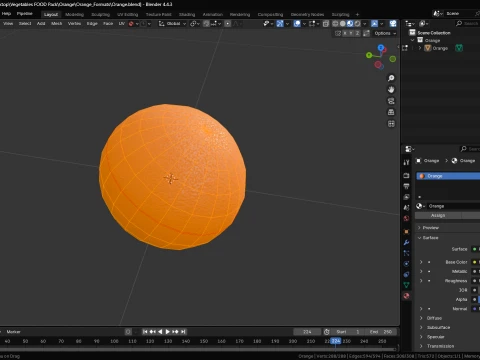The width and height of the screenshot is (480, 360).
Task: Open the View Layer properties tab
Action: (x=406, y=197)
